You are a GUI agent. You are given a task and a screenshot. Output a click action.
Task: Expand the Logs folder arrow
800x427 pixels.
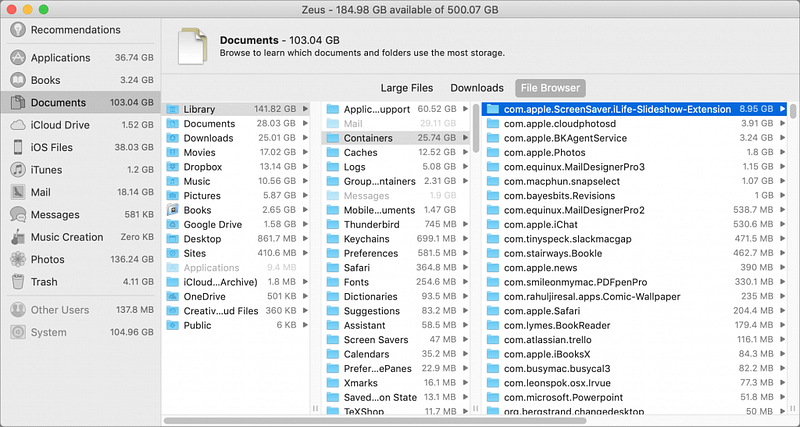click(465, 167)
